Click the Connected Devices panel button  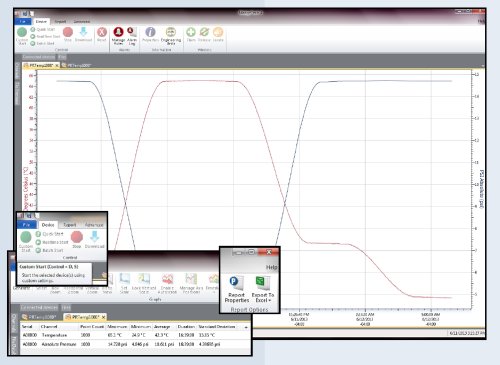[39, 57]
